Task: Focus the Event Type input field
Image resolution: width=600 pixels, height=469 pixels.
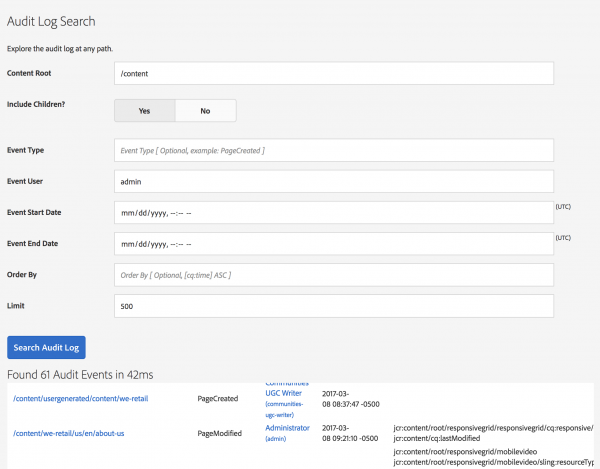Action: [334, 150]
